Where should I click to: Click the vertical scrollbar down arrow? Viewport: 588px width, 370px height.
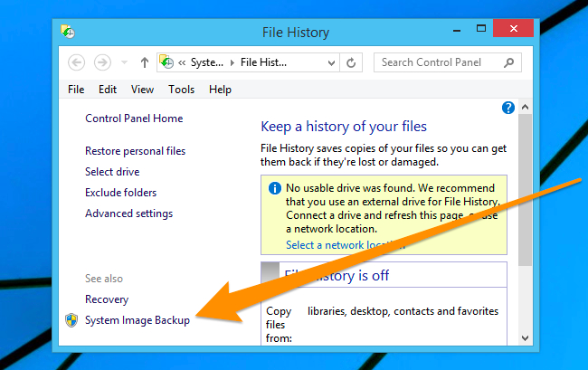coord(526,337)
